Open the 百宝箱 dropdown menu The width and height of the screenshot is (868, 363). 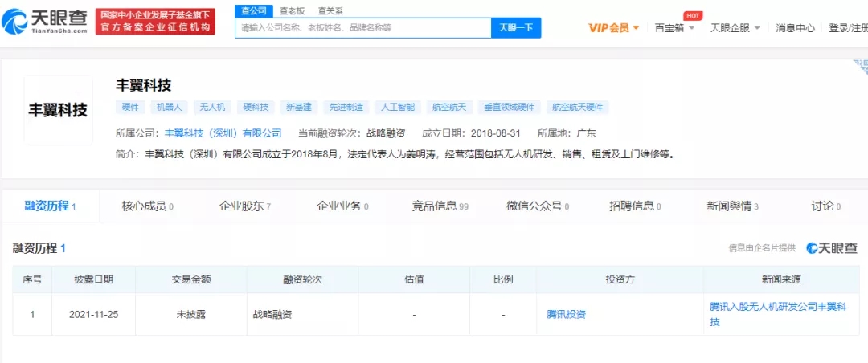(675, 27)
